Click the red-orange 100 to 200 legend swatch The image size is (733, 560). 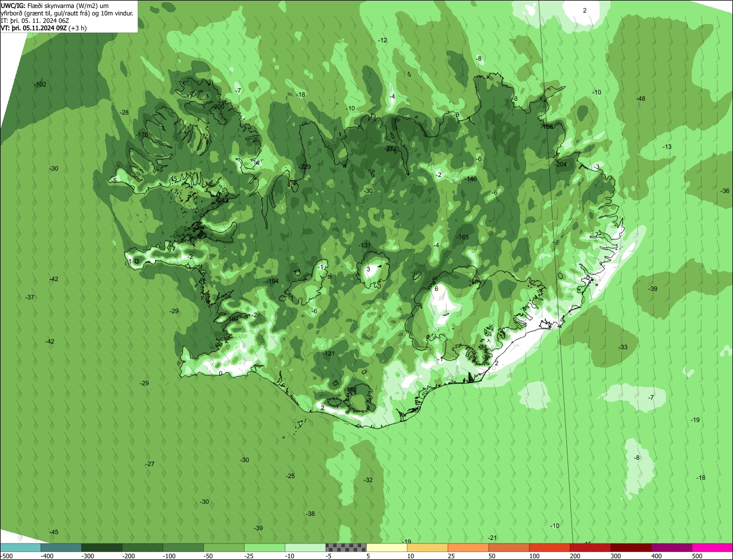click(549, 547)
